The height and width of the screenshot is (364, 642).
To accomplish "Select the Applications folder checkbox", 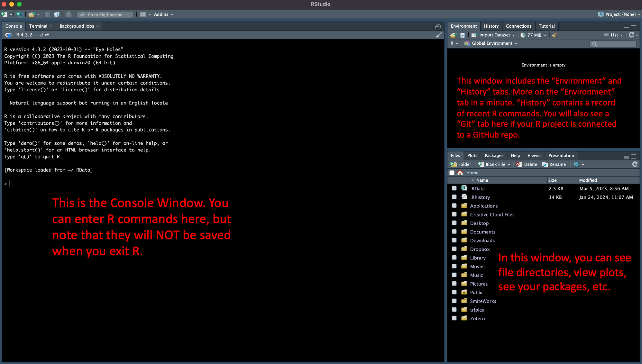I will [x=454, y=205].
